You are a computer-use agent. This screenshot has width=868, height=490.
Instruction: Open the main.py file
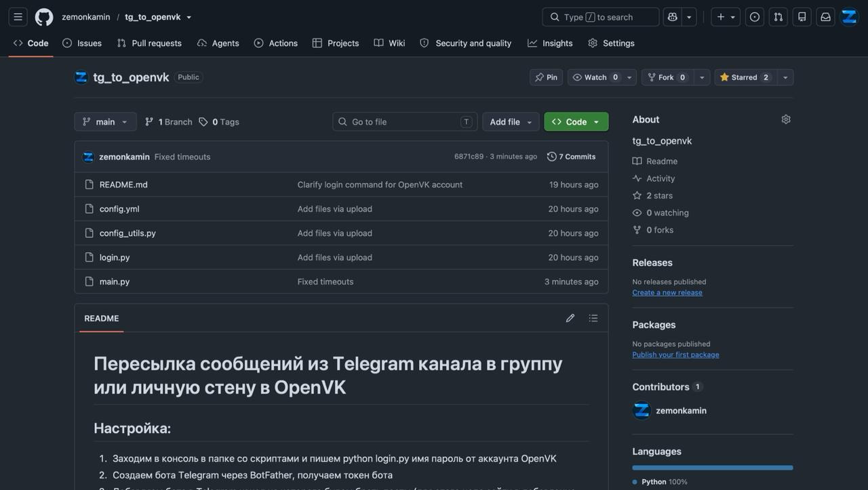[x=115, y=281]
